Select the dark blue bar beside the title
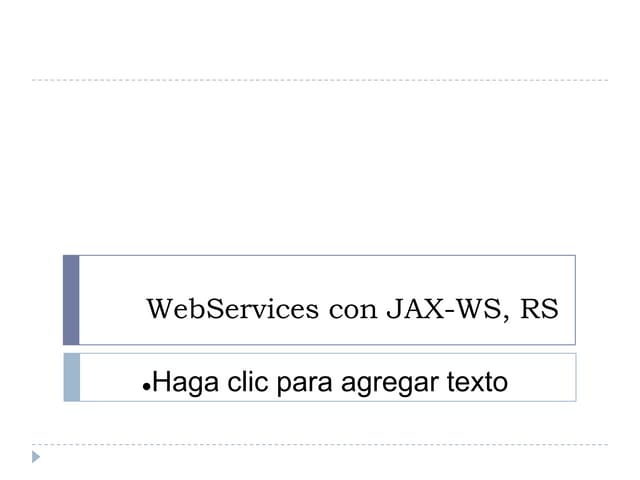The height and width of the screenshot is (480, 640). click(x=71, y=300)
